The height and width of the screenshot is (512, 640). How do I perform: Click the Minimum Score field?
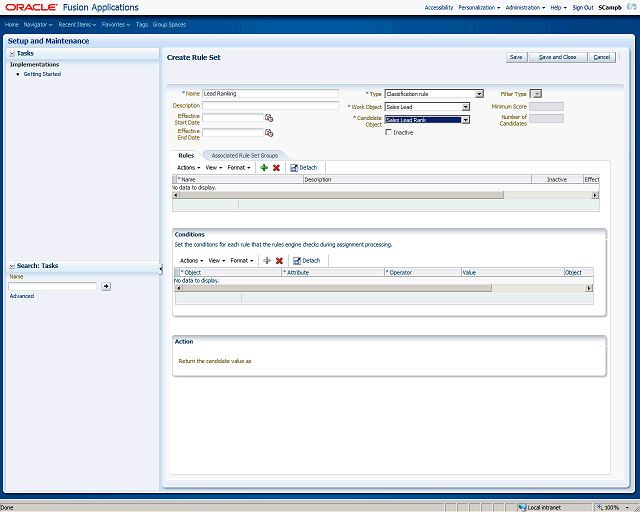(x=547, y=107)
